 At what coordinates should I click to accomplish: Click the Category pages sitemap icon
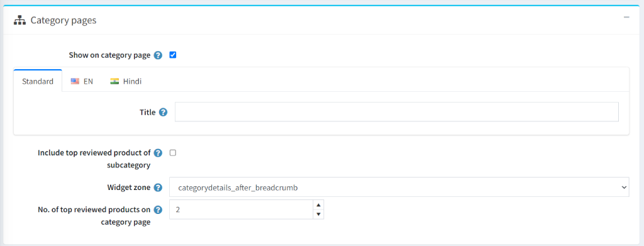[x=19, y=20]
